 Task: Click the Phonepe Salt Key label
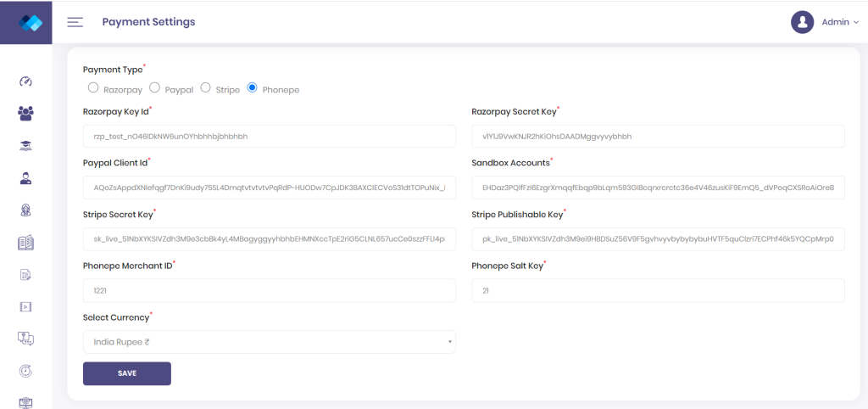point(508,266)
